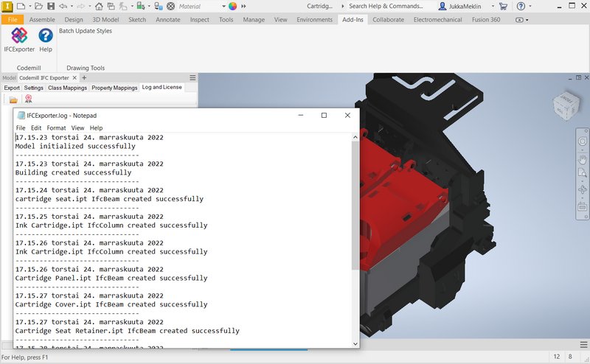Viewport: 590px width, 364px height.
Task: Click the appearance color wheel swatch
Action: tap(233, 6)
